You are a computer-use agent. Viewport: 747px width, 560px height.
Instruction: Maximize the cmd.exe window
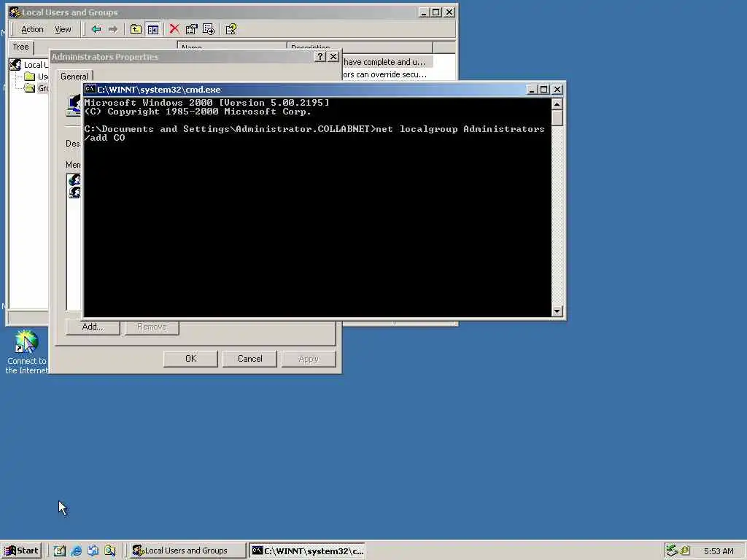(544, 89)
